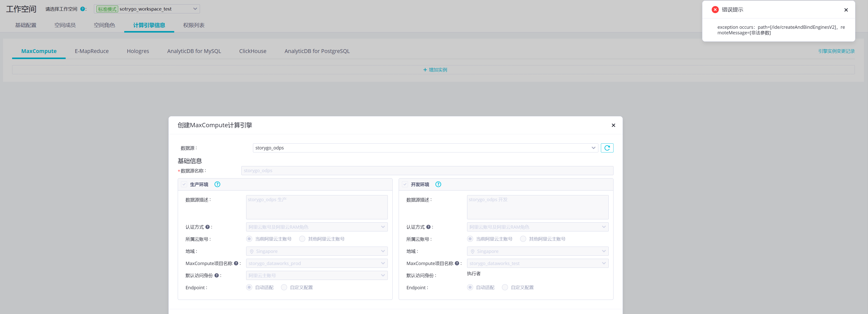Click production default access identity help icon

pos(217,276)
